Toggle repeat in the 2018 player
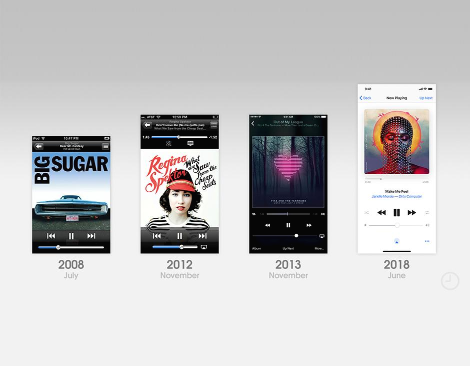Screen dimensions: 470x366 427,213
